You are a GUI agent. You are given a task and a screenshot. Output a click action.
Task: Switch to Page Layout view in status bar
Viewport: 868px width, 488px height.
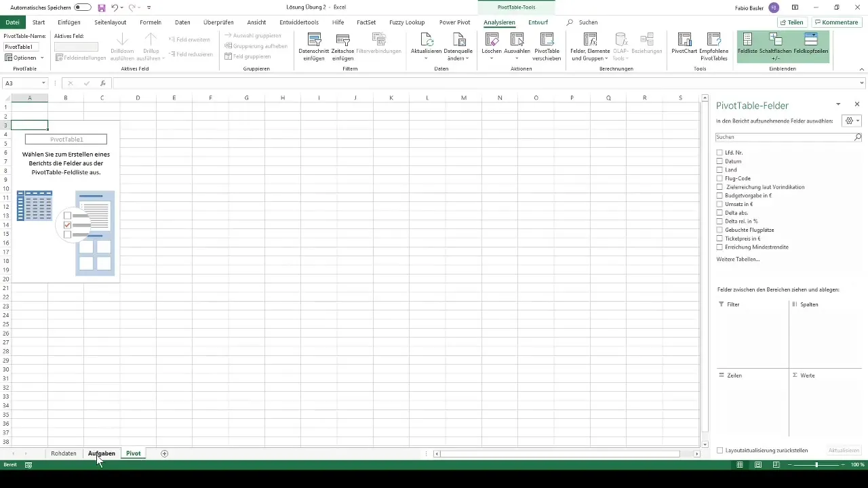coord(758,465)
